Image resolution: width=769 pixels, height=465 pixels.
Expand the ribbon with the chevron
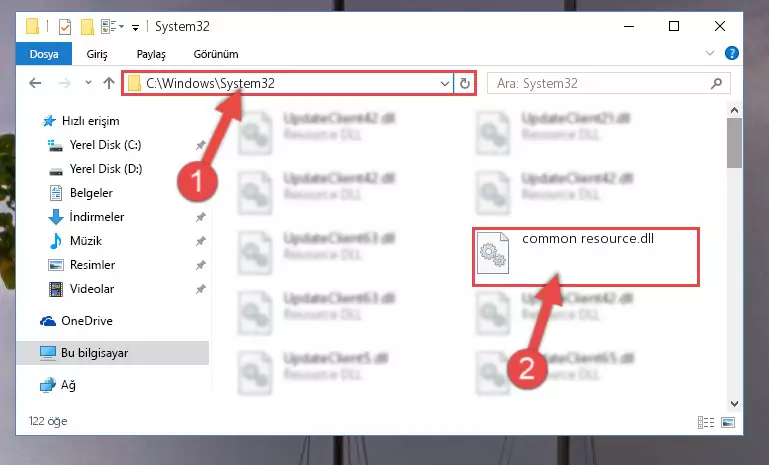pyautogui.click(x=710, y=53)
